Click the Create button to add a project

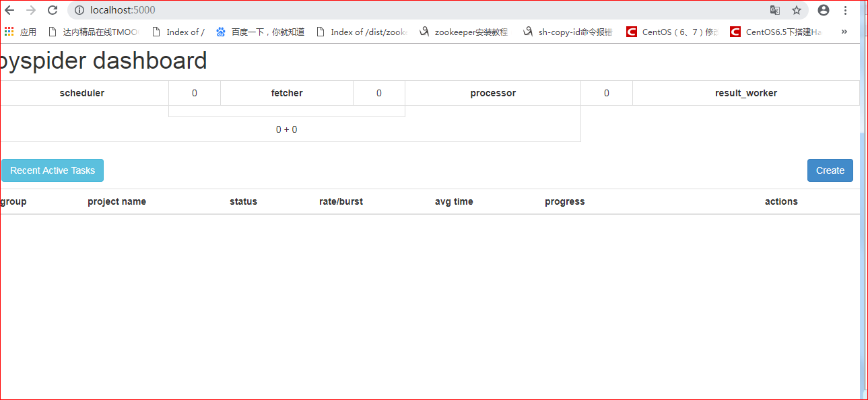(x=830, y=170)
